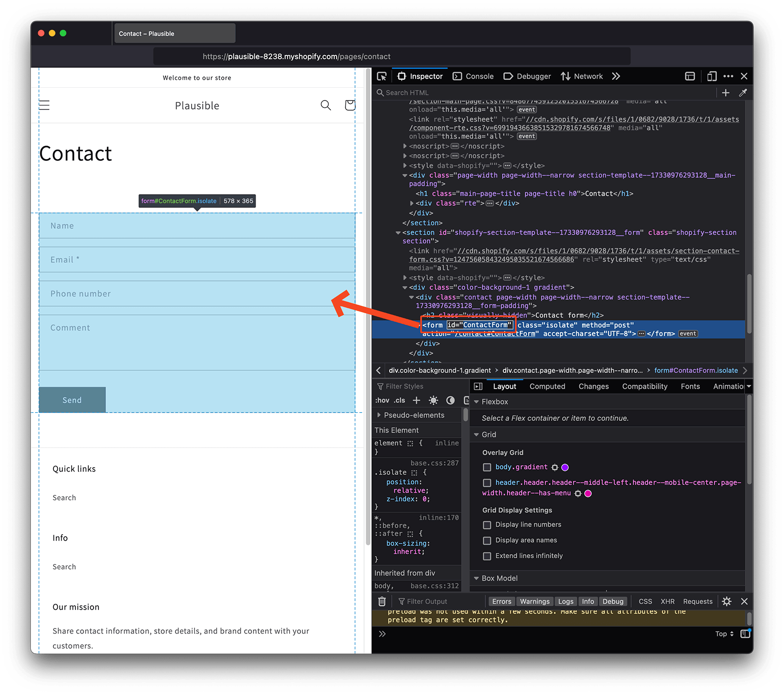Open the Computed tab in Layout panel

click(x=547, y=386)
